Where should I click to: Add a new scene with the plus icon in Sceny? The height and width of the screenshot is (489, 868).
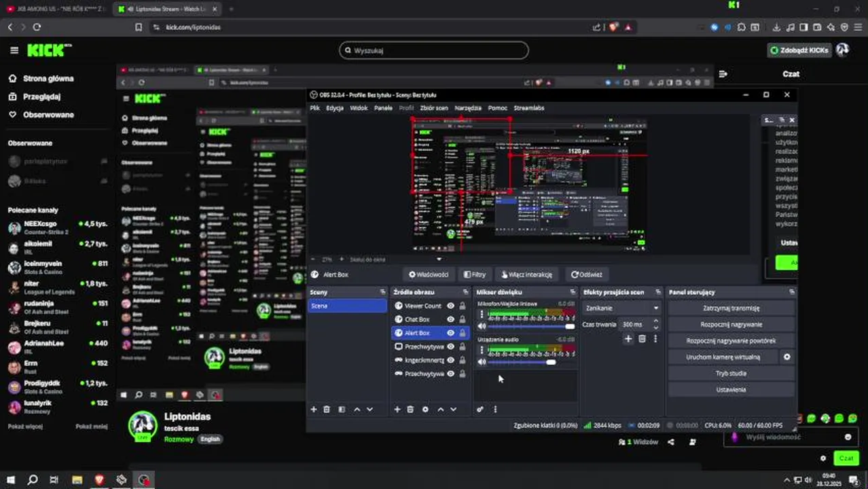(314, 410)
